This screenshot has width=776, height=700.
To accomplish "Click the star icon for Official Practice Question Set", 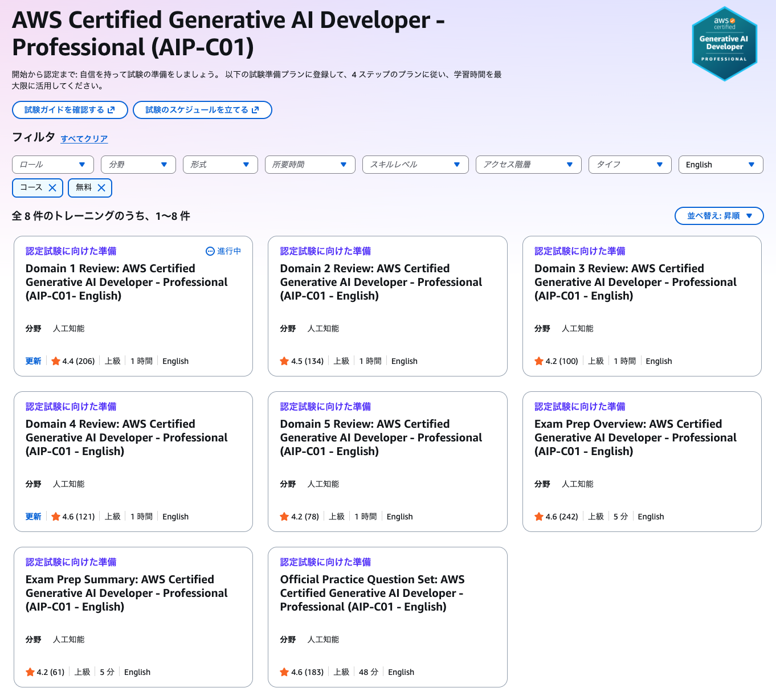I will click(284, 672).
